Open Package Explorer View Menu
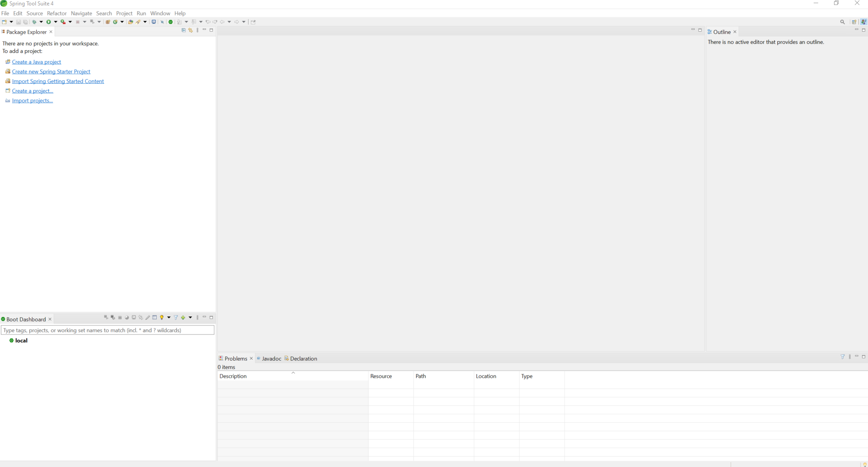The height and width of the screenshot is (467, 868). tap(197, 30)
